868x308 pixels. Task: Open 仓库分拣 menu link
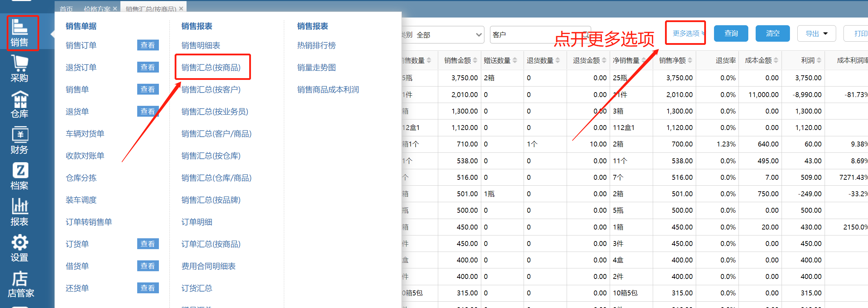coord(81,178)
